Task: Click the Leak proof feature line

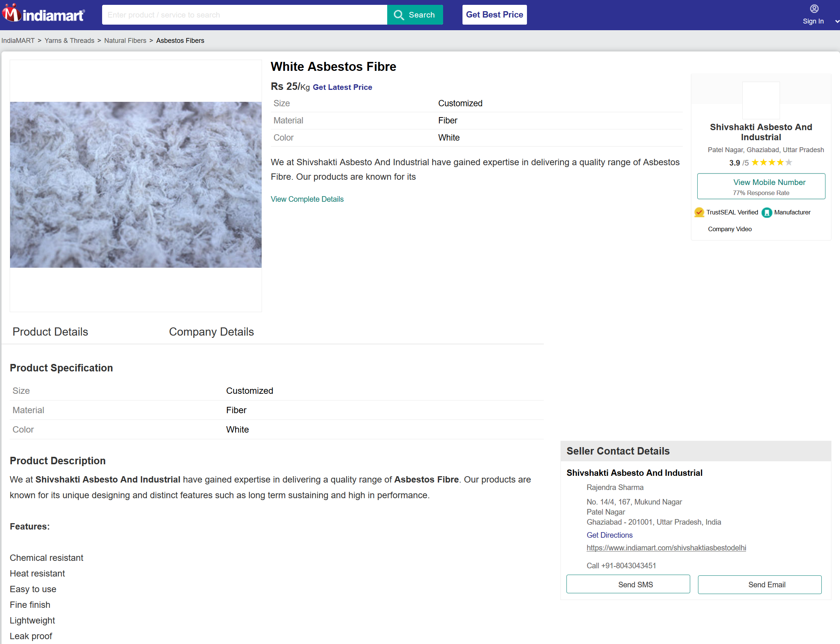Action: tap(31, 636)
